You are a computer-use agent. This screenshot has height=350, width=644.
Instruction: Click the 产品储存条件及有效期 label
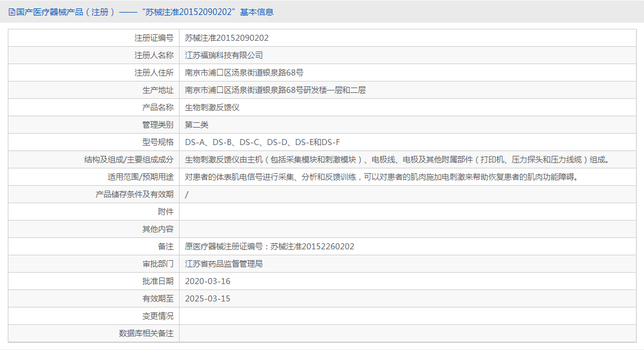pyautogui.click(x=135, y=194)
